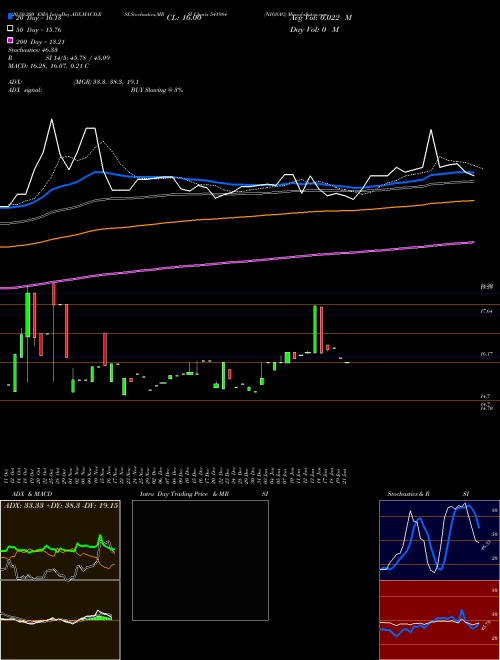The height and width of the screenshot is (660, 500).
Task: Click the 'Stochastics: 46.33' reading
Action: tap(32, 50)
